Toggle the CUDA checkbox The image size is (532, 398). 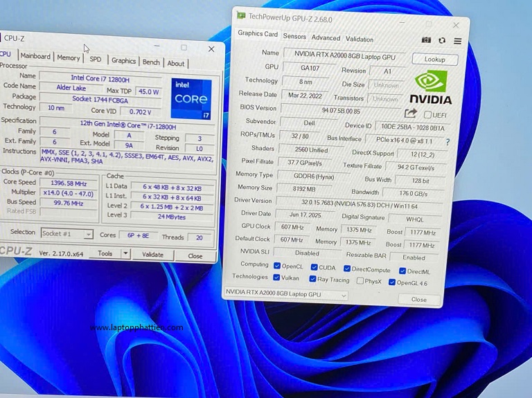(314, 267)
